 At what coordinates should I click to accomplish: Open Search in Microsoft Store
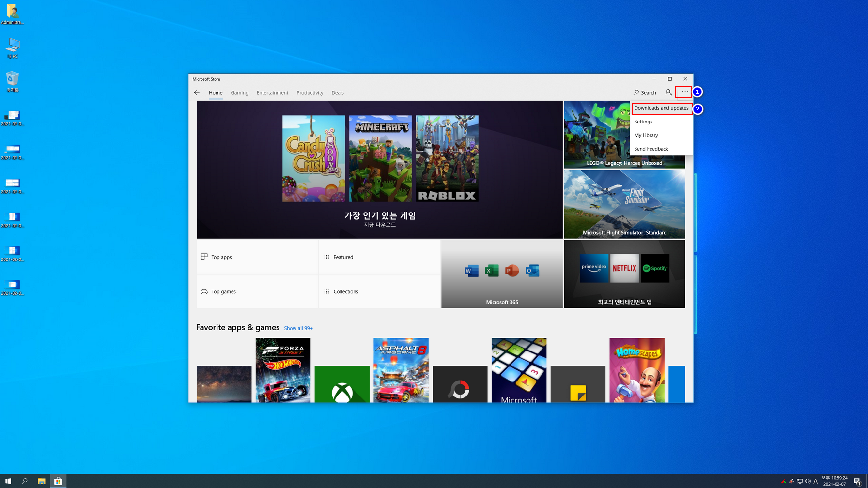(645, 92)
